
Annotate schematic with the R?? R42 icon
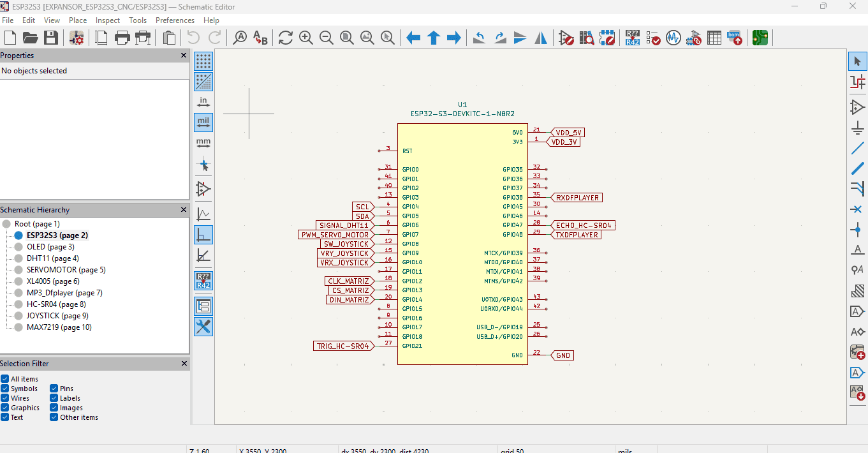click(633, 38)
